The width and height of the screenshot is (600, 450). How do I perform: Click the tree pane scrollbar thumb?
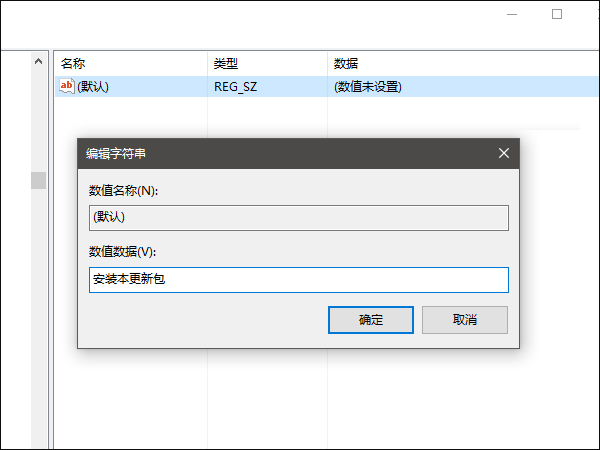[x=38, y=180]
